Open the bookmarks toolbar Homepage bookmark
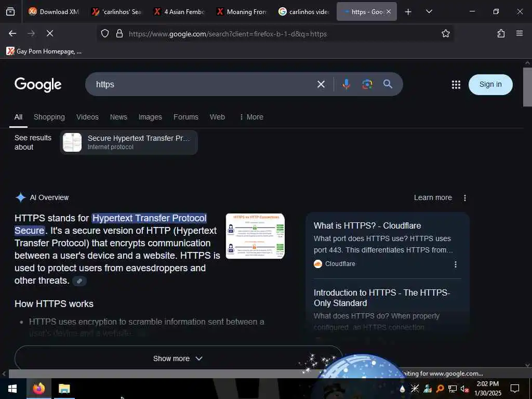The image size is (532, 399). tap(44, 51)
